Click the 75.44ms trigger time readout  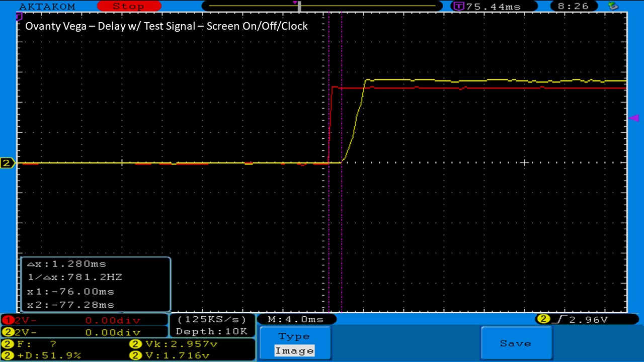(493, 7)
